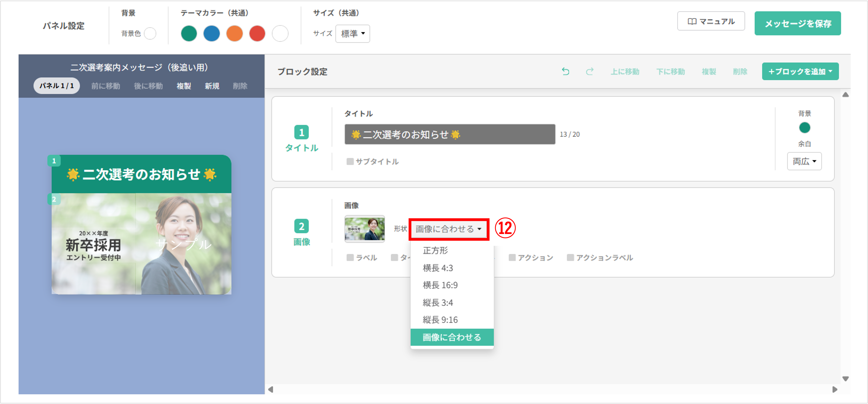
Task: Open the 余白 両広 dropdown
Action: click(x=804, y=161)
